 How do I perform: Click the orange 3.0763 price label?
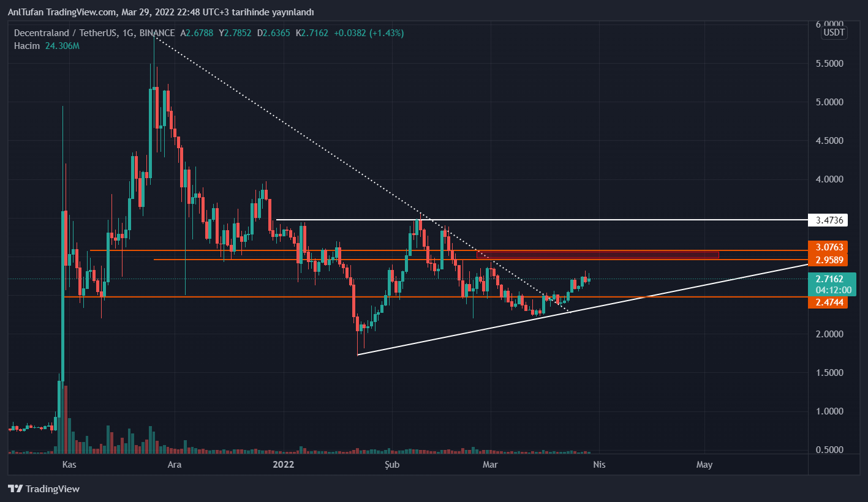point(828,247)
